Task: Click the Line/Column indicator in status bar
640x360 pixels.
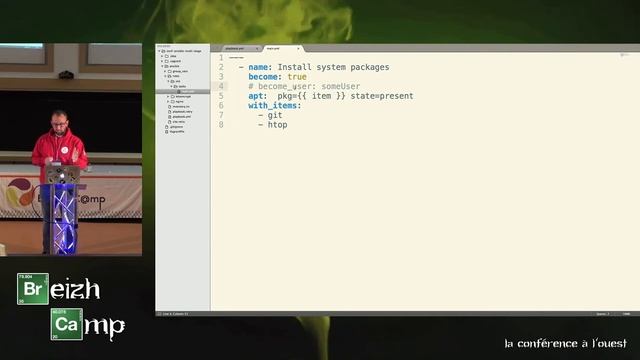Action: pos(176,314)
